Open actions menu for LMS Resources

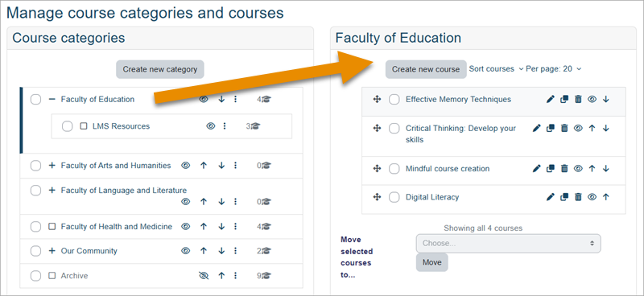(225, 126)
